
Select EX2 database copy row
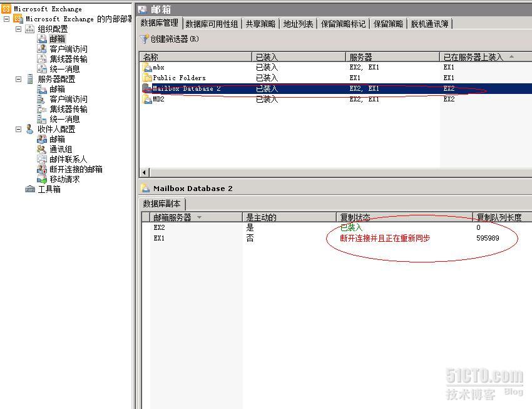point(337,227)
